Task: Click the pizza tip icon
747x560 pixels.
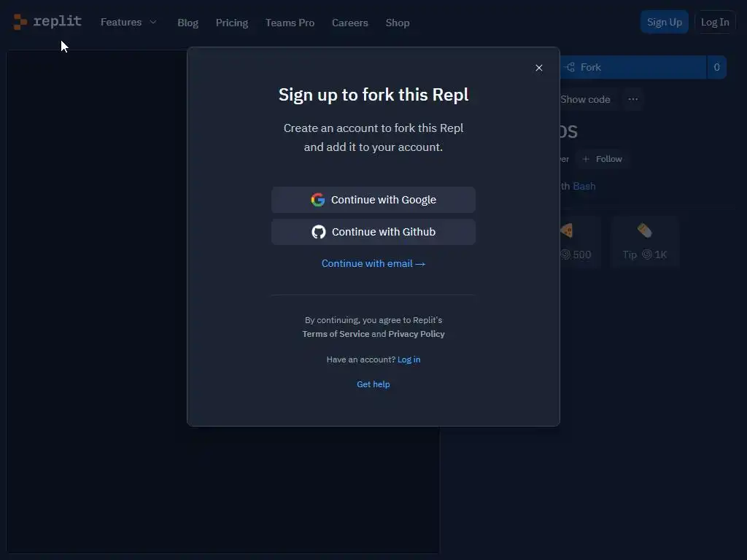Action: pyautogui.click(x=566, y=231)
